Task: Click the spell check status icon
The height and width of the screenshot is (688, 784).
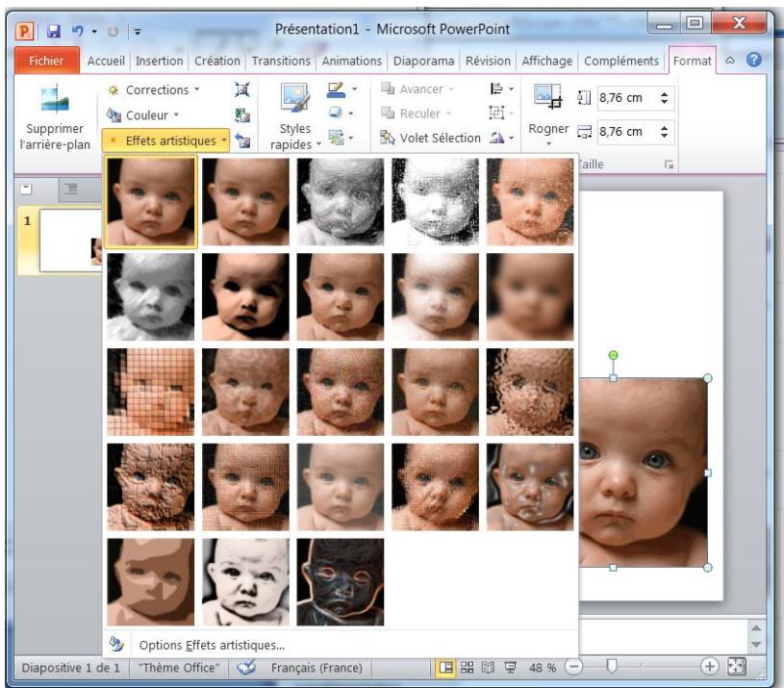Action: (x=246, y=668)
